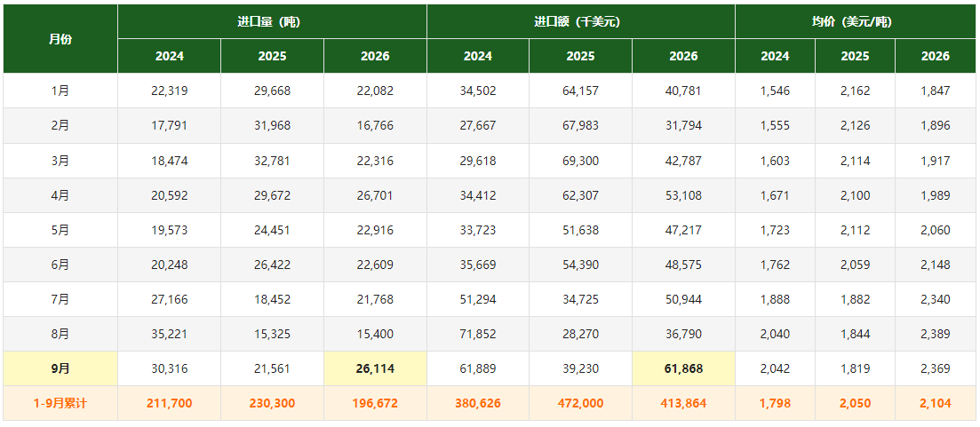Click the 2,060 cell in 5月 row
Viewport: 980px width, 427px height.
936,230
